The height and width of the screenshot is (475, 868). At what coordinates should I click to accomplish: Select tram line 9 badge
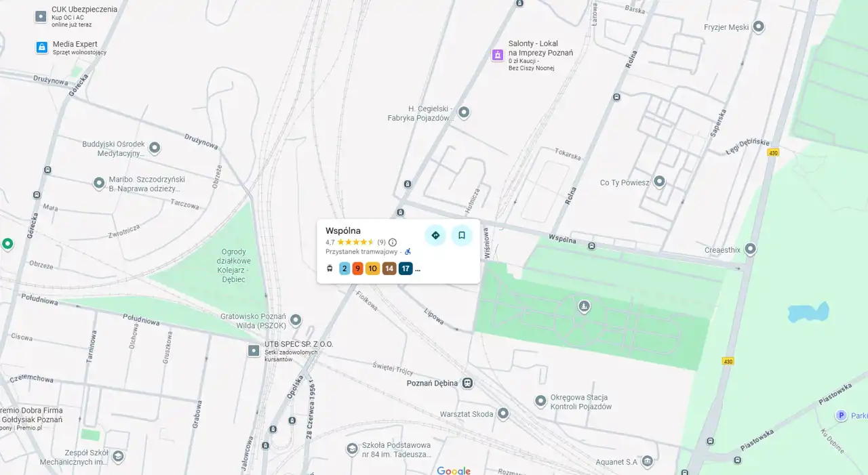click(357, 268)
